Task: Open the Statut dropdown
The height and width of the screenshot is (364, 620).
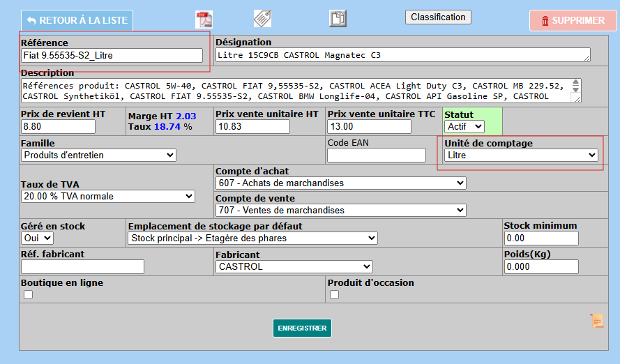Action: pyautogui.click(x=464, y=126)
